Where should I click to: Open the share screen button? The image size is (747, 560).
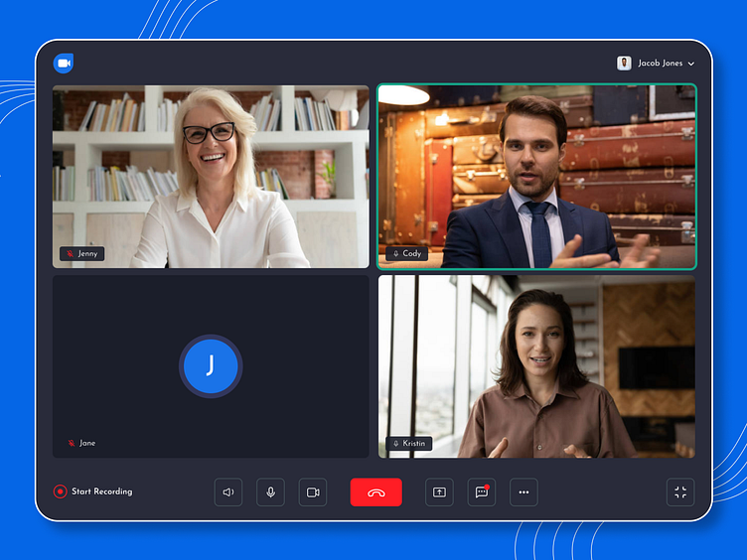tap(439, 491)
